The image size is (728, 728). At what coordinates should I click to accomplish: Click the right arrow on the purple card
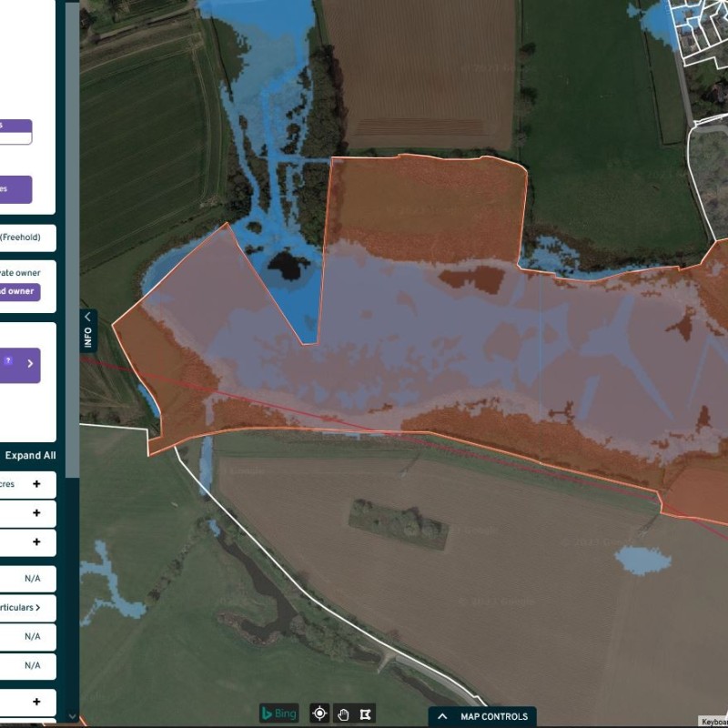[30, 364]
